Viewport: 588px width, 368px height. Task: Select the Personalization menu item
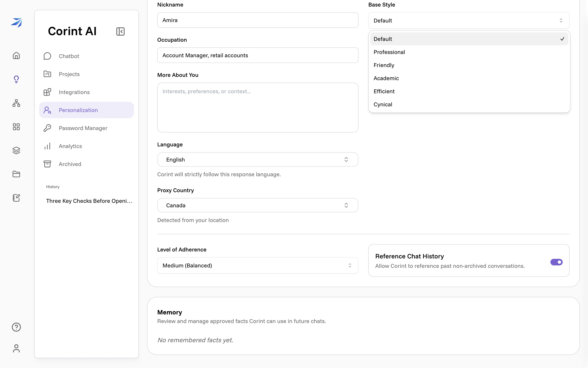pyautogui.click(x=87, y=110)
